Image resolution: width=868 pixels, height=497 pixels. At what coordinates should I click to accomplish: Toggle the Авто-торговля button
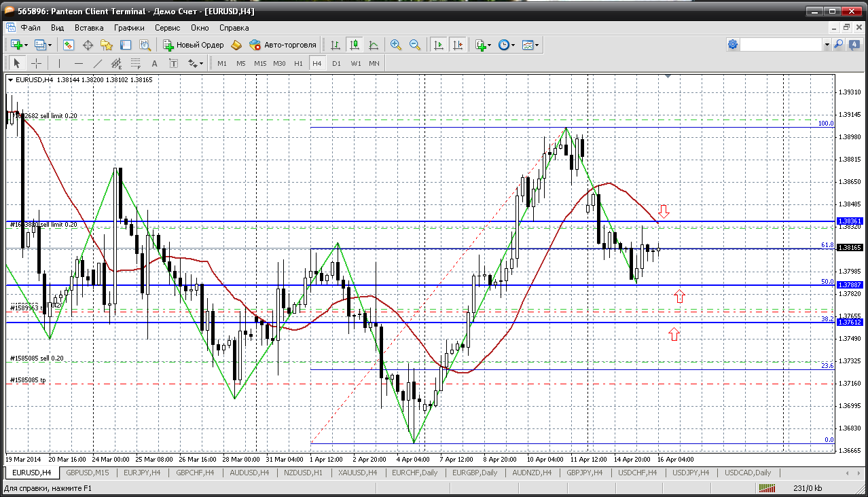(x=283, y=45)
